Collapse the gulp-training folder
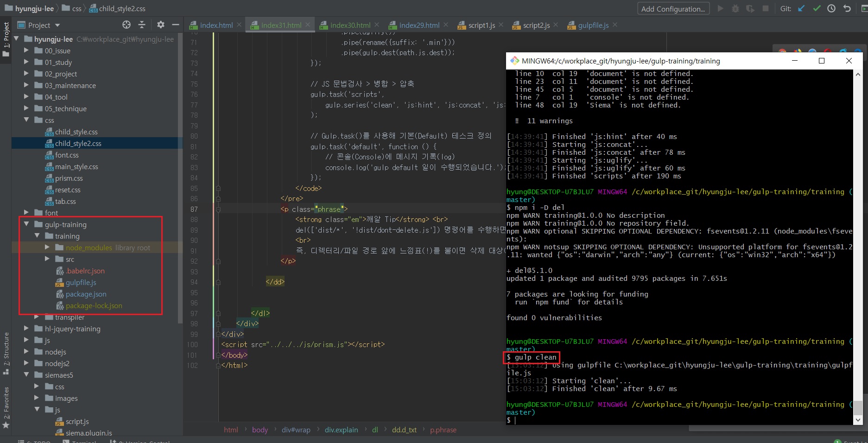The image size is (868, 443). [x=26, y=224]
